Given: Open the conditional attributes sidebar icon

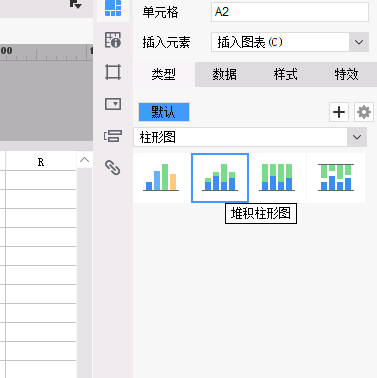Looking at the screenshot, I should [x=113, y=136].
